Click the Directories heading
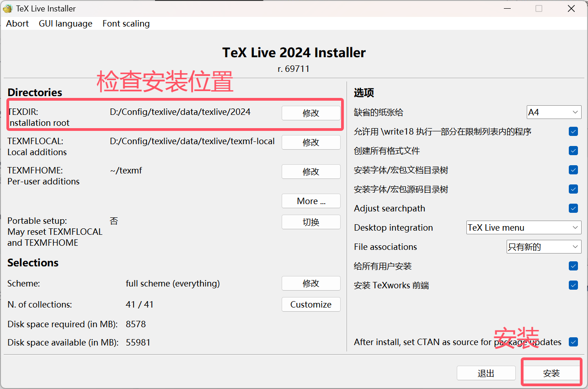The height and width of the screenshot is (389, 588). (35, 92)
